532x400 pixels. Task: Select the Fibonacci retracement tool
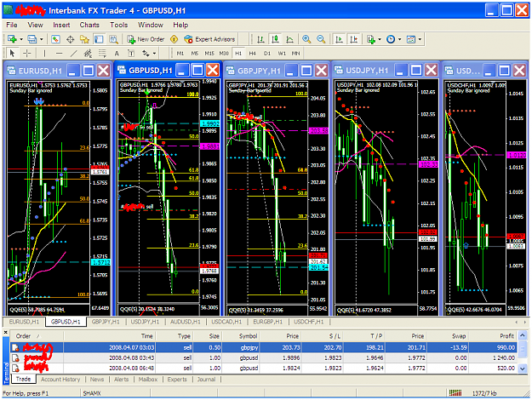pos(102,54)
